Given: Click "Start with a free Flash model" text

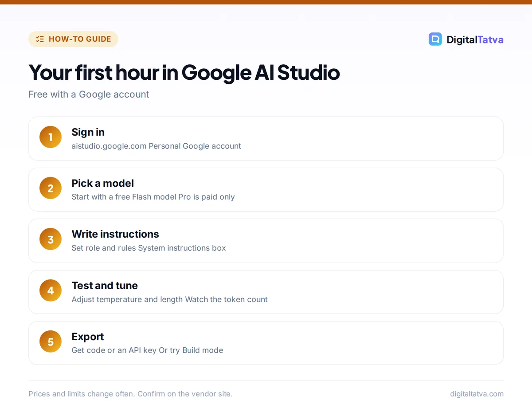Looking at the screenshot, I should [x=124, y=197].
